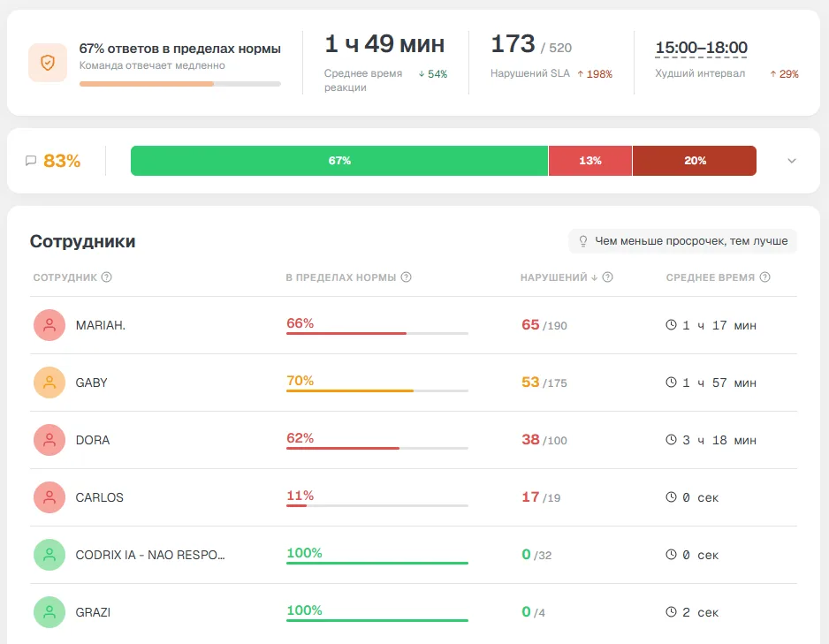Image resolution: width=829 pixels, height=644 pixels.
Task: Click the red 13% bar segment
Action: [590, 161]
